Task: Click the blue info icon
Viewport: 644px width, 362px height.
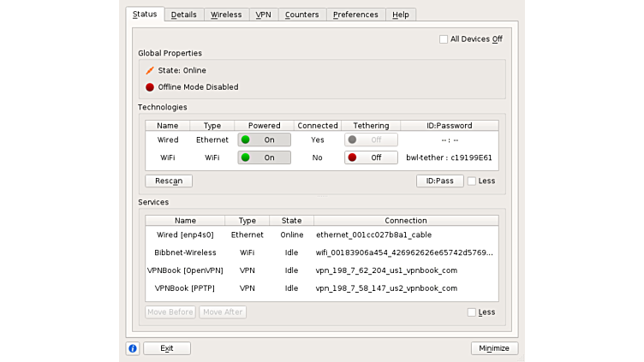Action: click(x=133, y=348)
